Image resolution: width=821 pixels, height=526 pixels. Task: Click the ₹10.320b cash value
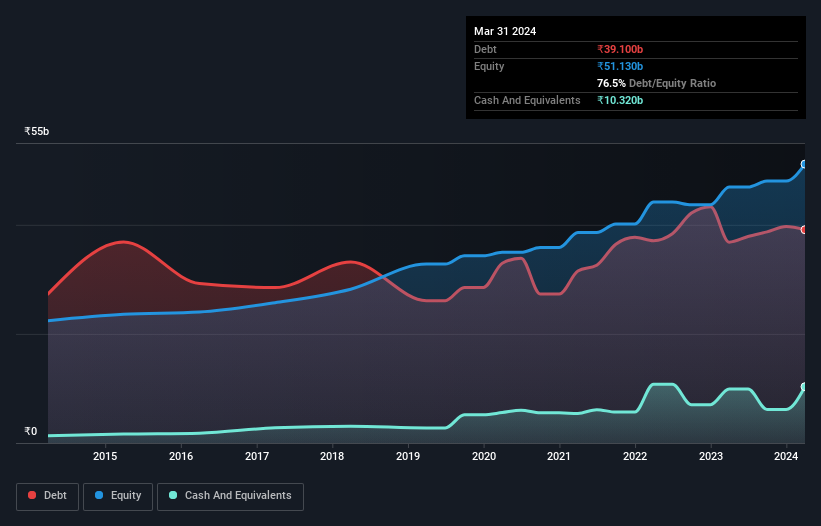[620, 100]
